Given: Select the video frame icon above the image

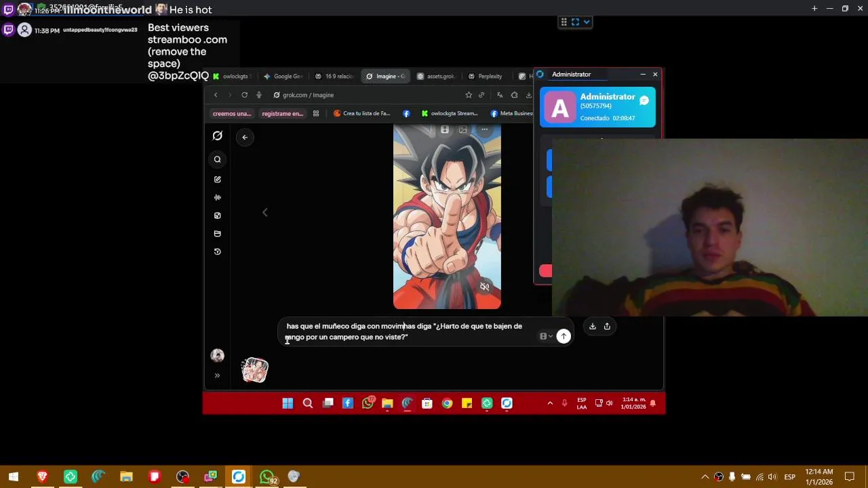Looking at the screenshot, I should (445, 129).
